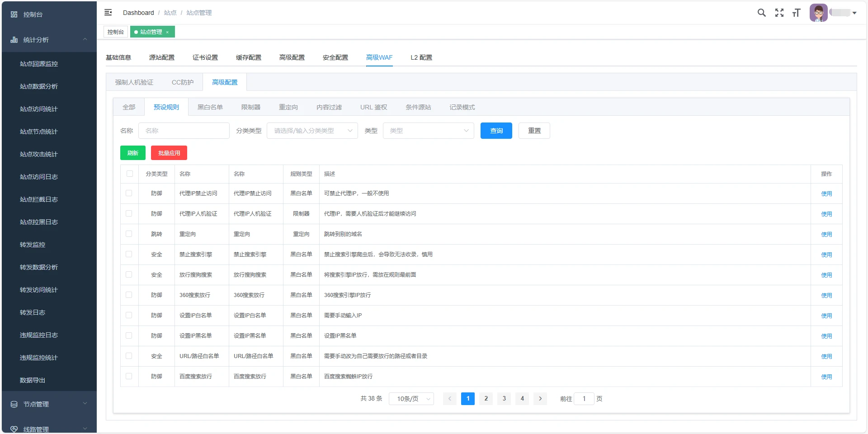The height and width of the screenshot is (434, 868).
Task: Click the blue 查询 button
Action: [496, 131]
